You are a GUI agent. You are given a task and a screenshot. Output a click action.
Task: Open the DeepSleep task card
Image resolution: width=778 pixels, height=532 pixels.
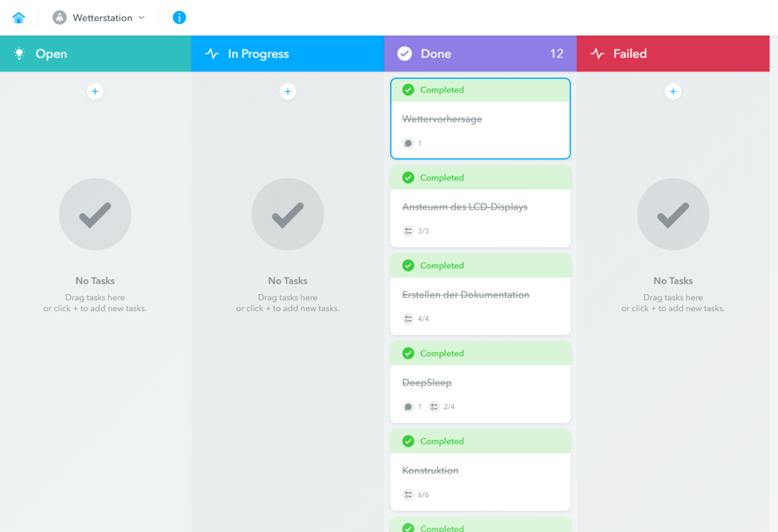click(x=427, y=383)
